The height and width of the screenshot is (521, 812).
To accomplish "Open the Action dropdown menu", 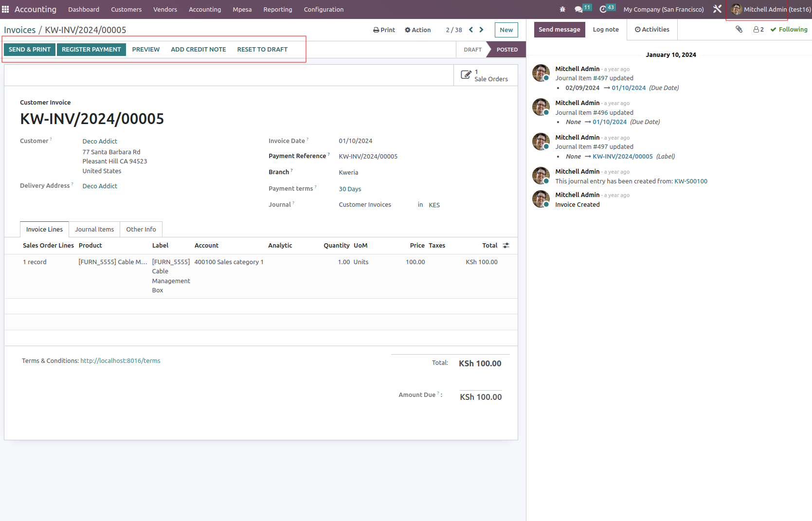I will (x=417, y=30).
